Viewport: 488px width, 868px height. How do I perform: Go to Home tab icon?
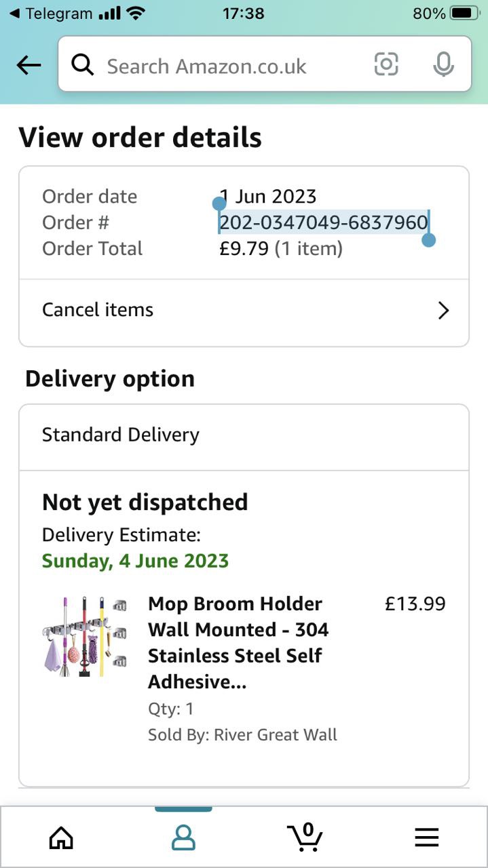[61, 838]
